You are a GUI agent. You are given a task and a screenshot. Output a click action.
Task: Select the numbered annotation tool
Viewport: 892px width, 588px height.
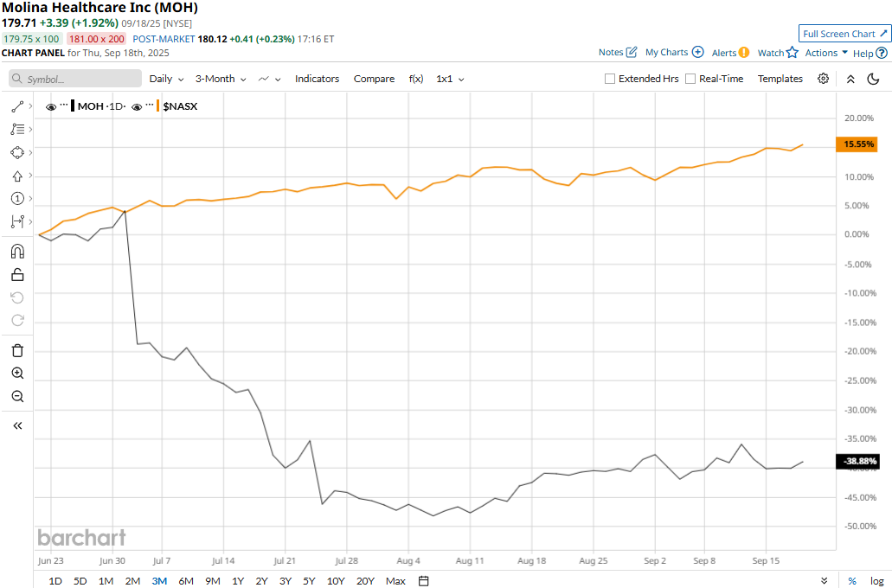click(x=17, y=199)
